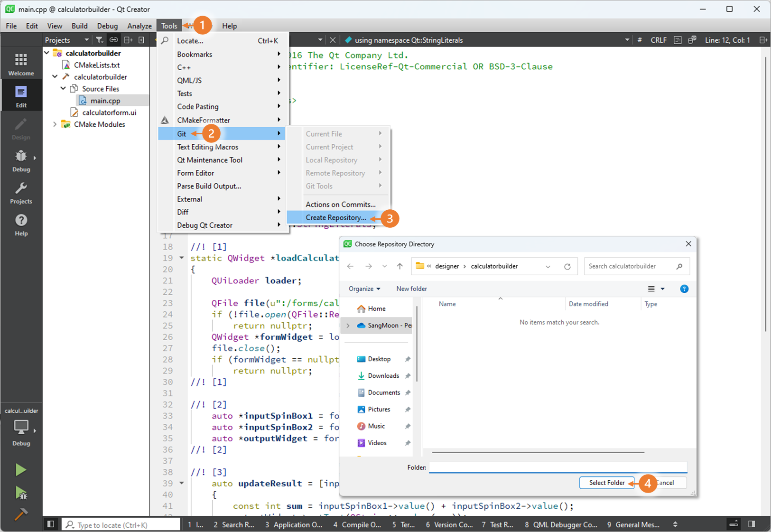
Task: Close the current document tab X
Action: click(x=333, y=40)
